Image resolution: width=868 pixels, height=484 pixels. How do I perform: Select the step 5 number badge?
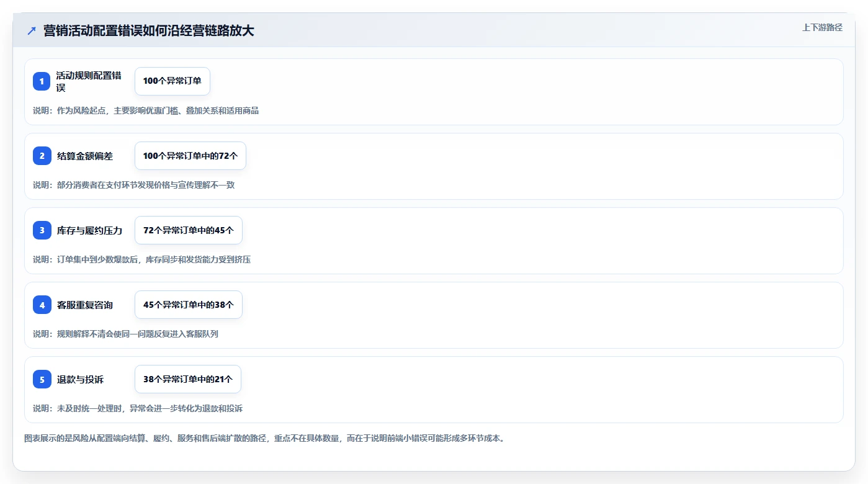(x=42, y=379)
